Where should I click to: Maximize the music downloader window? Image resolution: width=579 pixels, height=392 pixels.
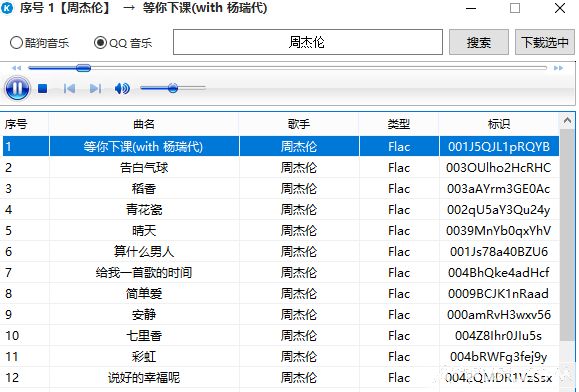coord(515,8)
